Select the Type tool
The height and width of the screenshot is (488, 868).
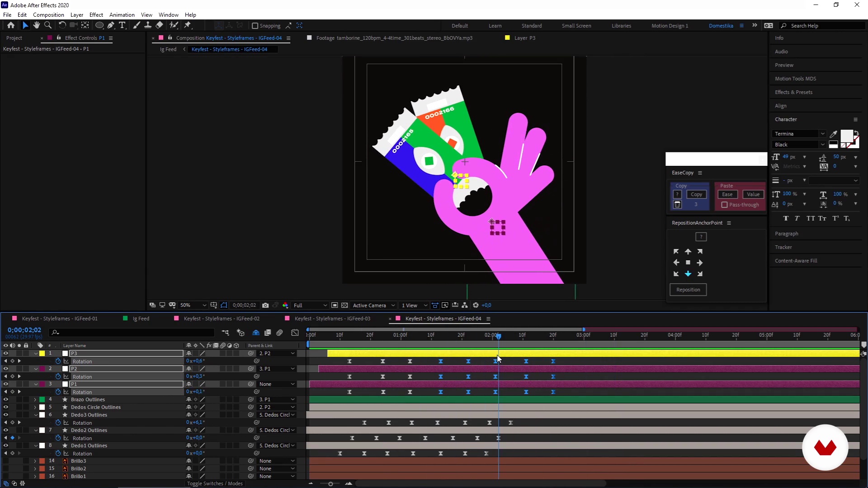122,25
